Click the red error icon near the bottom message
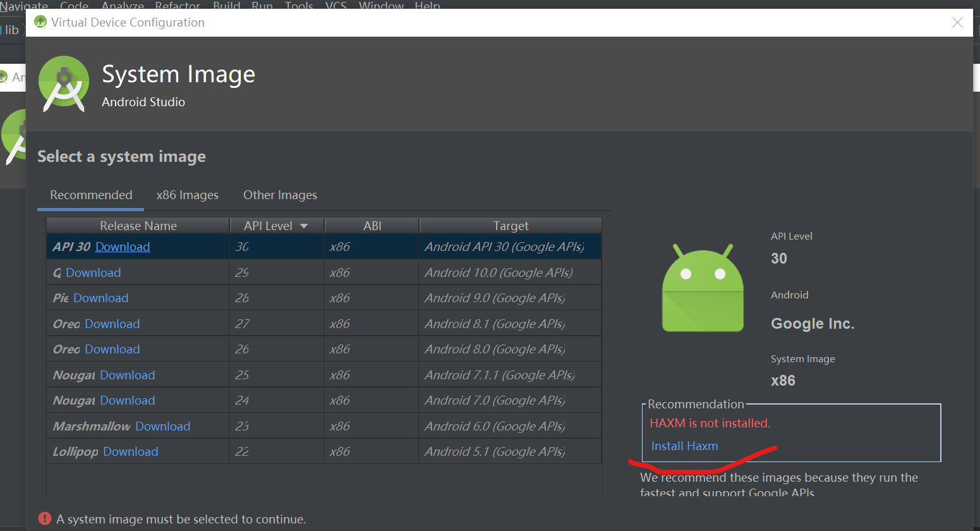 click(44, 518)
